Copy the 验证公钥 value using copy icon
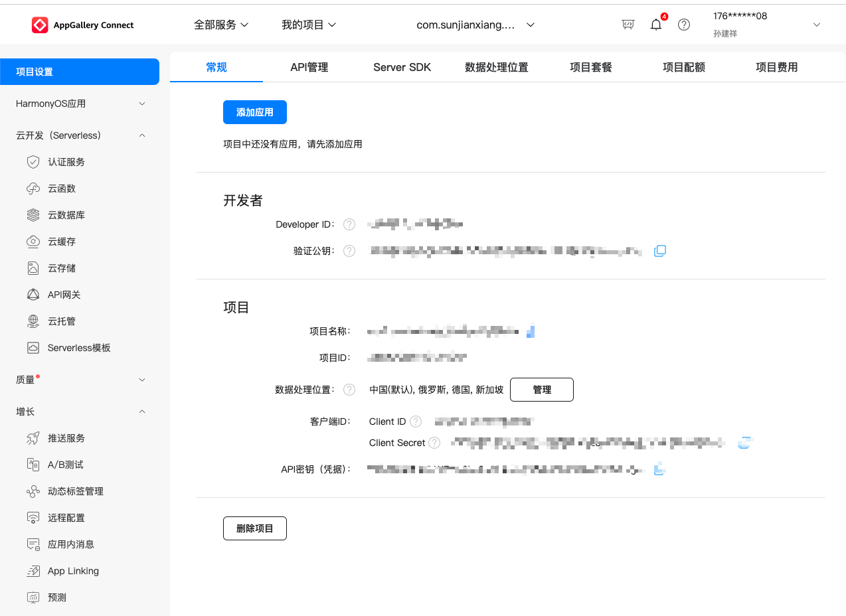Image resolution: width=846 pixels, height=616 pixels. (659, 251)
